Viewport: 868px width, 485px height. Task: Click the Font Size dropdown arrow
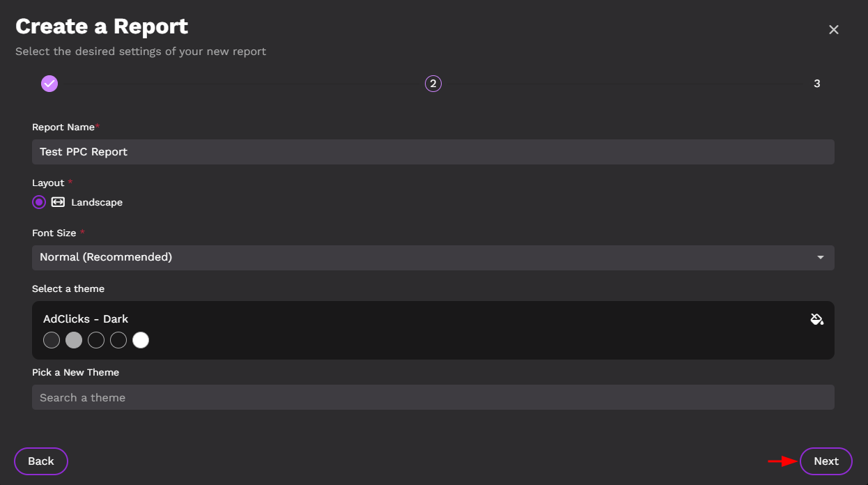(x=820, y=257)
